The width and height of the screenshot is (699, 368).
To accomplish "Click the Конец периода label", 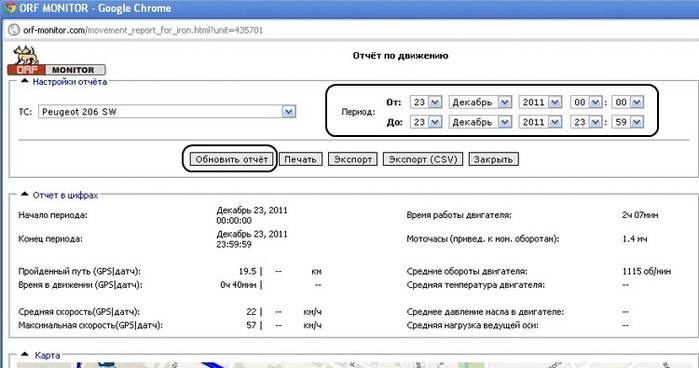I will (50, 239).
